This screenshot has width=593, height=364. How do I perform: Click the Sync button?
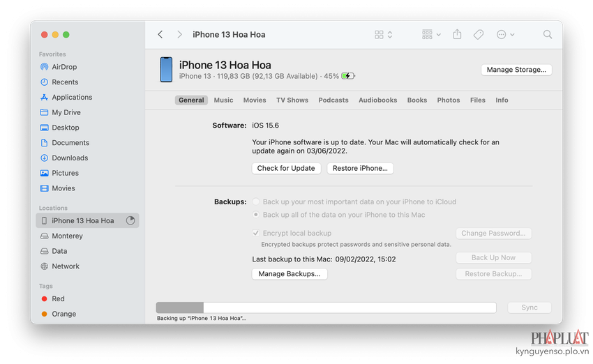(530, 308)
